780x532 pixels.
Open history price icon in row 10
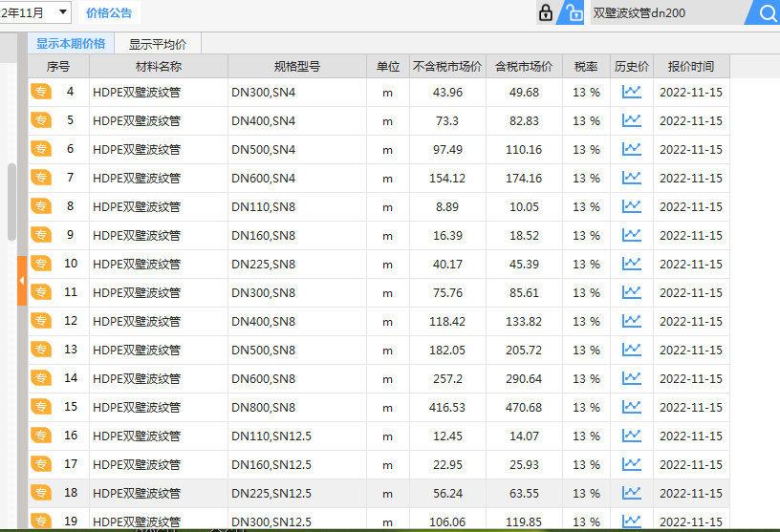(631, 264)
